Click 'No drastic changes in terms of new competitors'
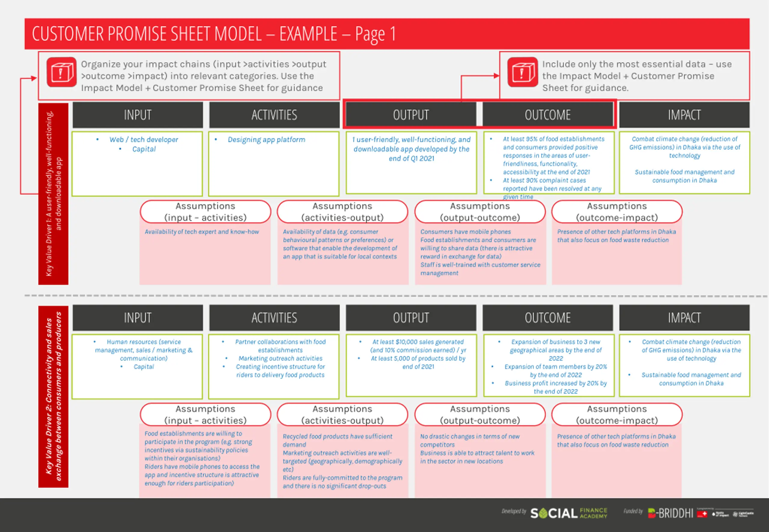 [470, 440]
